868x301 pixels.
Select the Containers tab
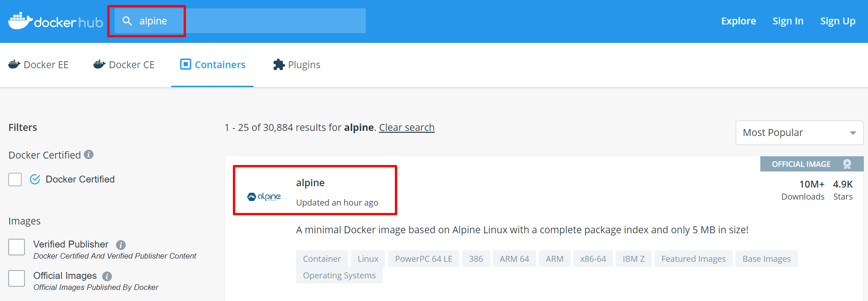[213, 65]
